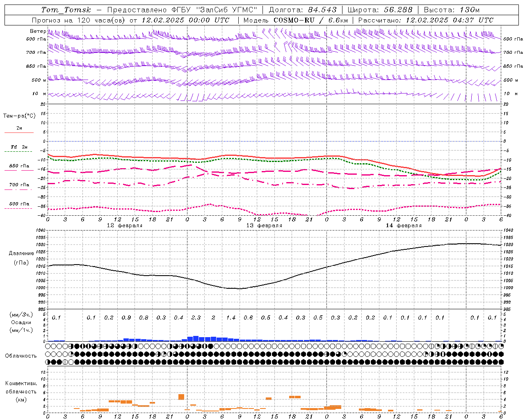Viewport: 525px width, 420px height.
Task: Click the tallest blue precipitation bar
Action: [196, 338]
